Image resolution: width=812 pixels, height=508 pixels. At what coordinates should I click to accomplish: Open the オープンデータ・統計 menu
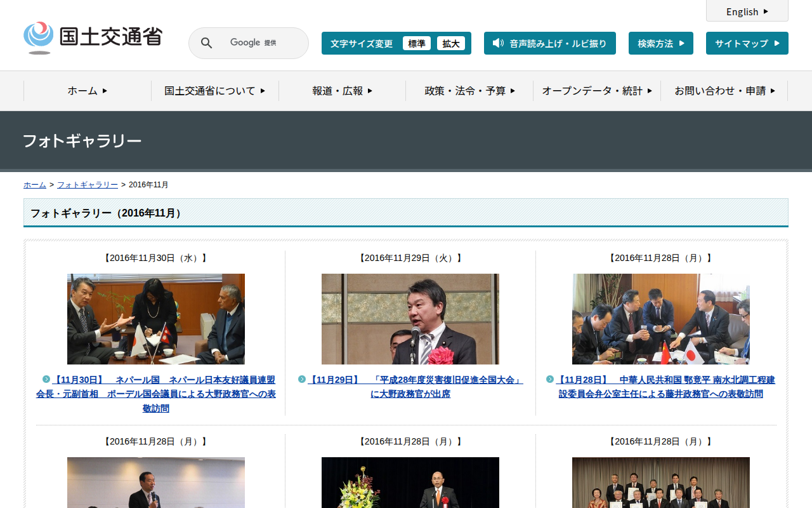tap(596, 91)
